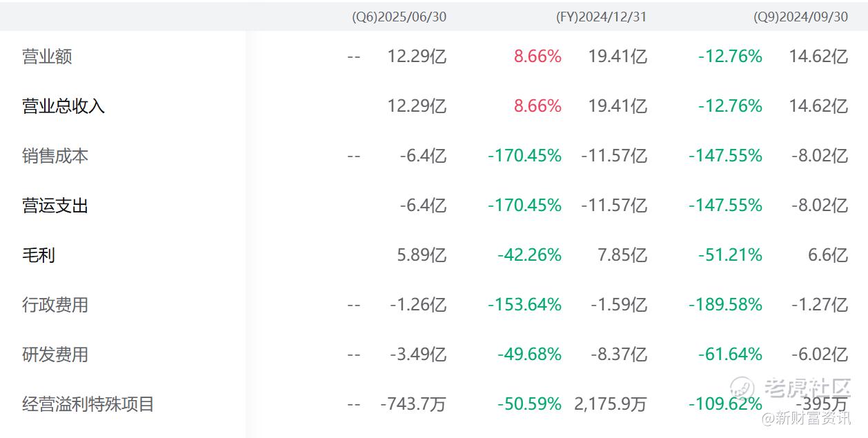Click the 2,175.9万 value in bottom row
Screen dimensions: 868x438
click(x=610, y=404)
